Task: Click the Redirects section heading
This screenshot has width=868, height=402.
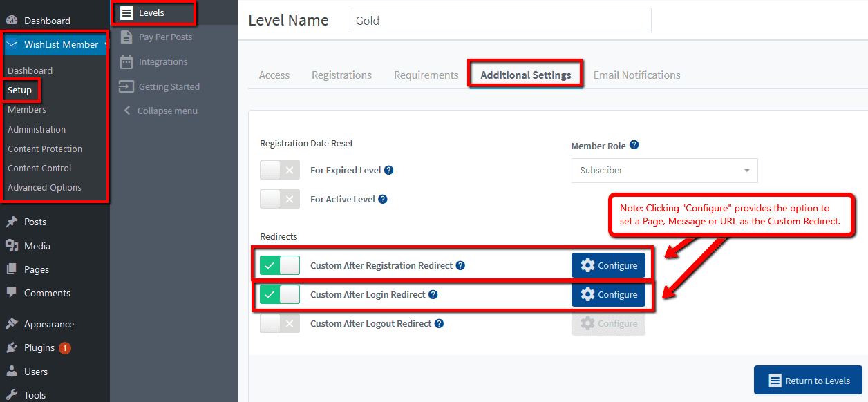Action: tap(279, 236)
